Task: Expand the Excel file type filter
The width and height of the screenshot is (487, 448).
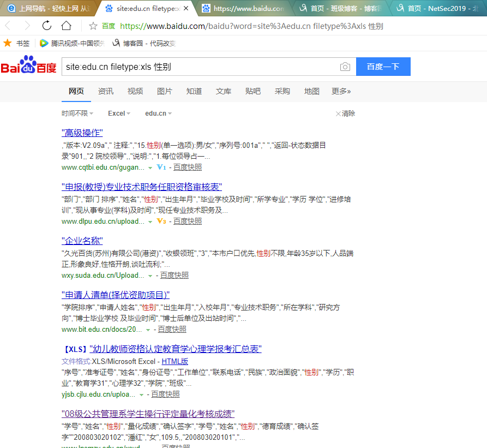Action: click(x=119, y=114)
